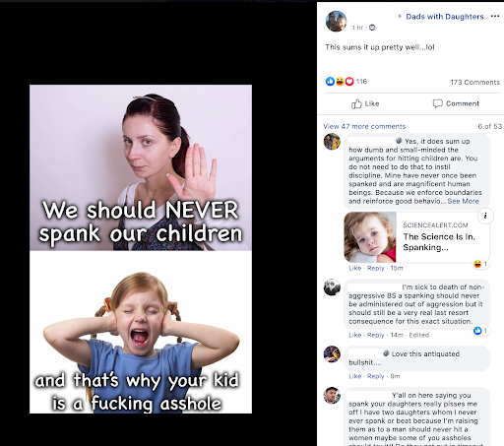The height and width of the screenshot is (446, 504).
Task: Open the Dads with Daughters group link
Action: point(445,17)
